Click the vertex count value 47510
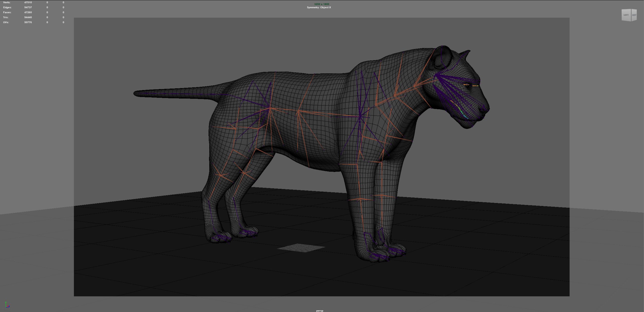Viewport: 644px width, 312px height. coord(28,3)
